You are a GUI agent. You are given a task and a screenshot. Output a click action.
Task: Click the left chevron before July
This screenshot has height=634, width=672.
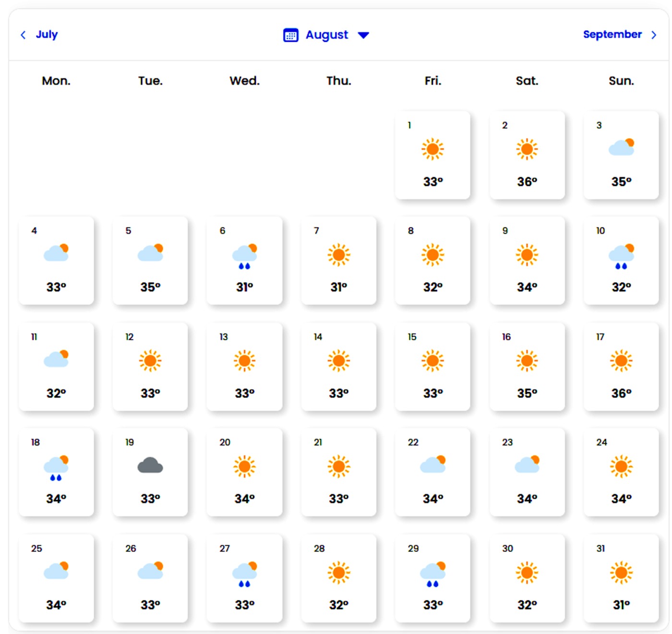pyautogui.click(x=23, y=35)
